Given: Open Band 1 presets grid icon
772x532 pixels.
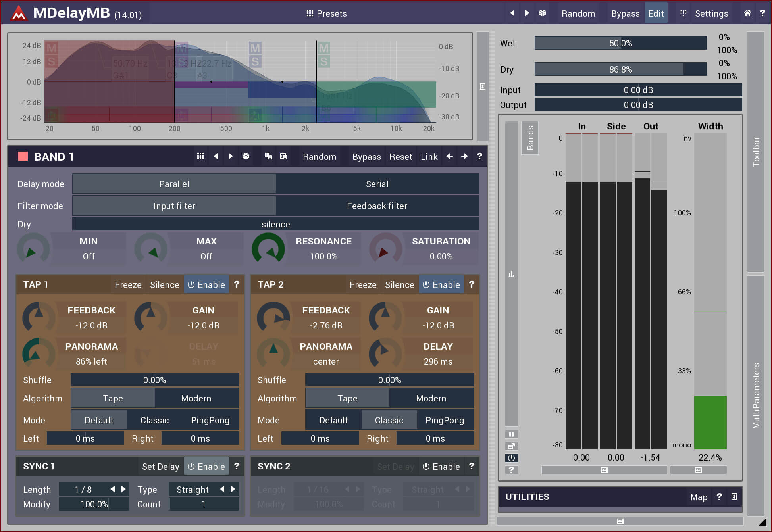Looking at the screenshot, I should (200, 156).
